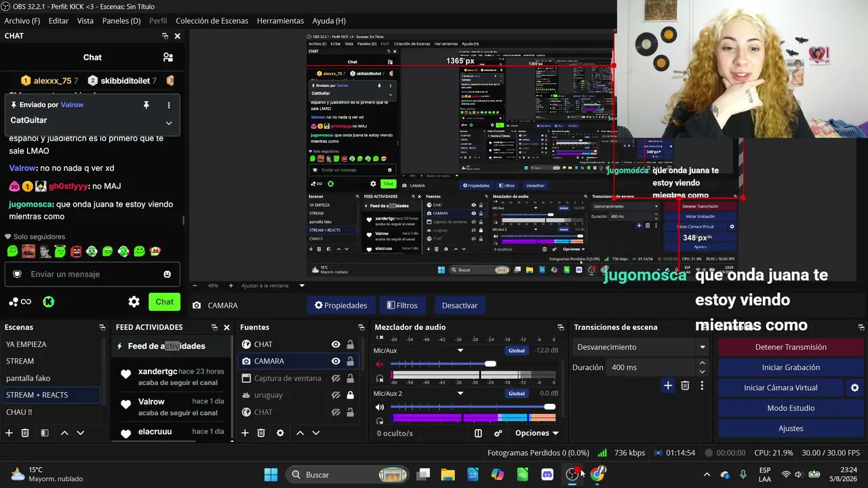
Task: Increase the transition duration with up arrow
Action: (702, 363)
